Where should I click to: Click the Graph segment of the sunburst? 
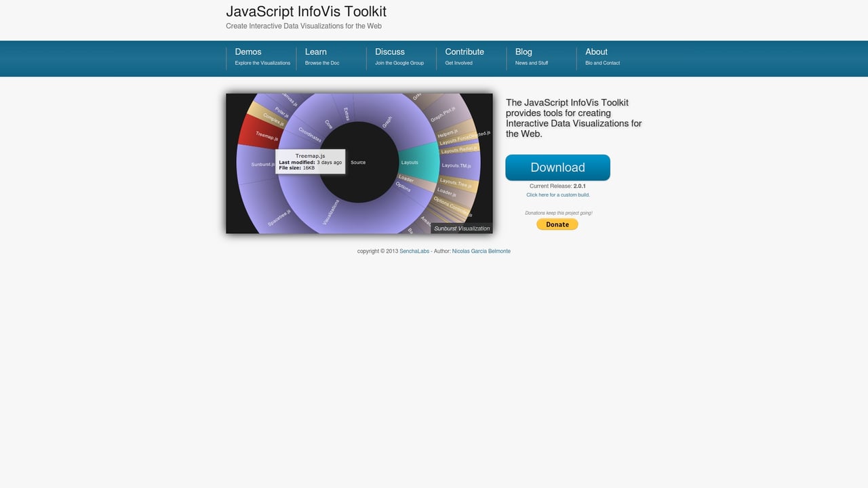point(387,120)
